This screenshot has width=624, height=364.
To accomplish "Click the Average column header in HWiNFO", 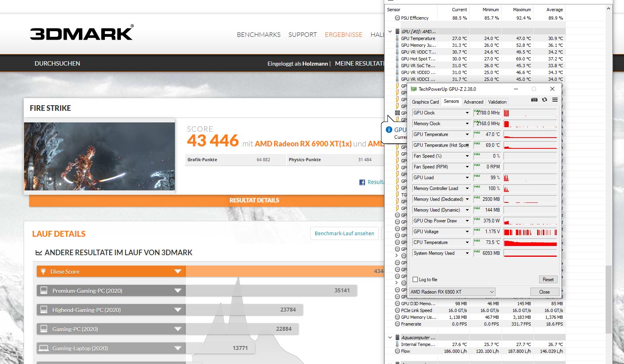I will [554, 10].
